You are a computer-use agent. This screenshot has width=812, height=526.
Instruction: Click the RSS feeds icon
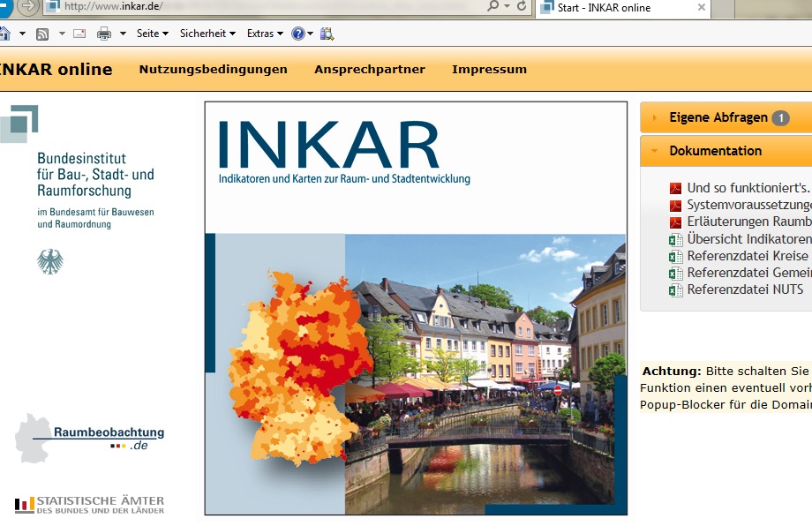[x=42, y=34]
